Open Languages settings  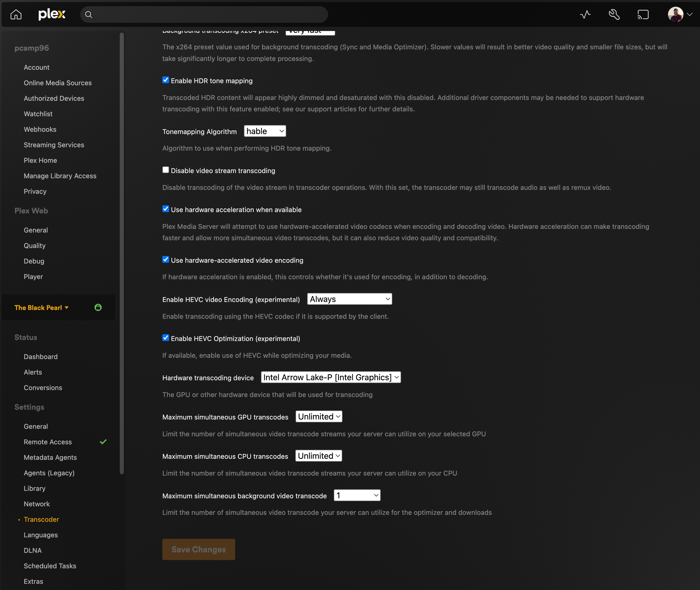(41, 535)
